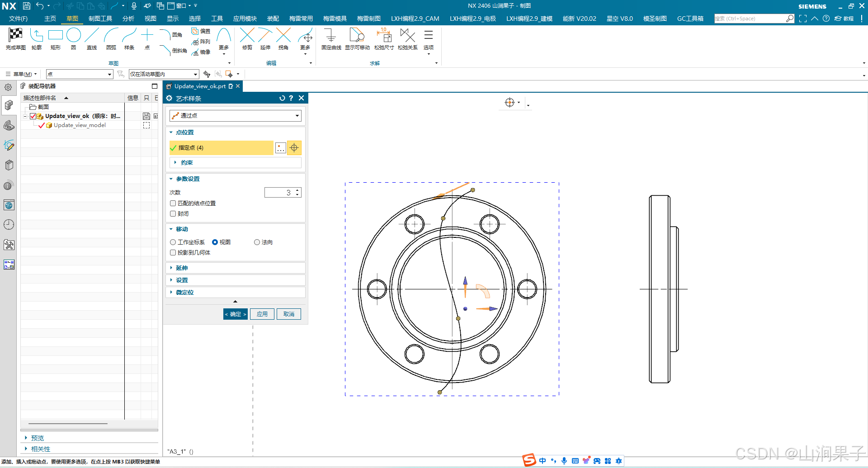The image size is (868, 468).
Task: Click the Undo arrow in the title bar
Action: coord(40,6)
